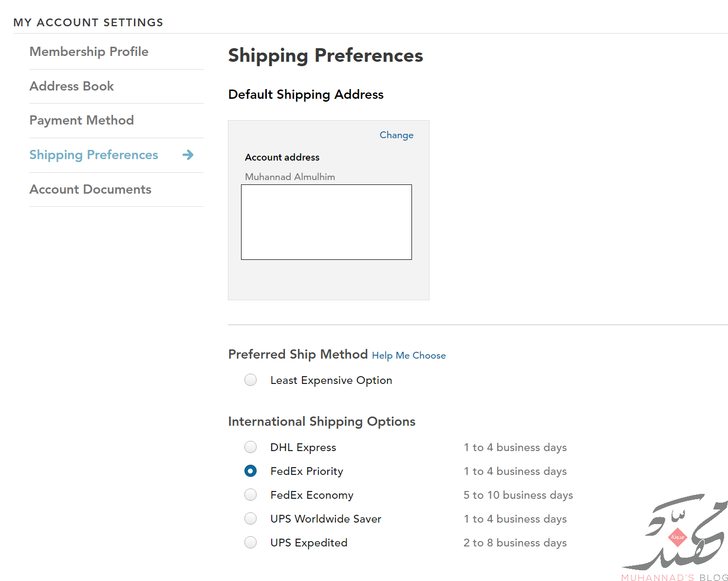Open the Help Me Choose link

(x=409, y=356)
